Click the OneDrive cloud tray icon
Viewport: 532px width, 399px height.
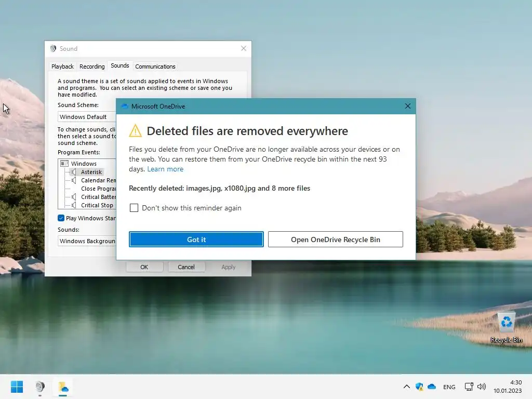tap(432, 387)
